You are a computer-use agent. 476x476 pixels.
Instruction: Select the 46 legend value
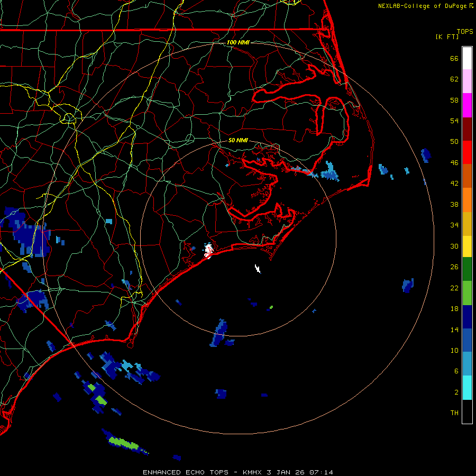[454, 163]
